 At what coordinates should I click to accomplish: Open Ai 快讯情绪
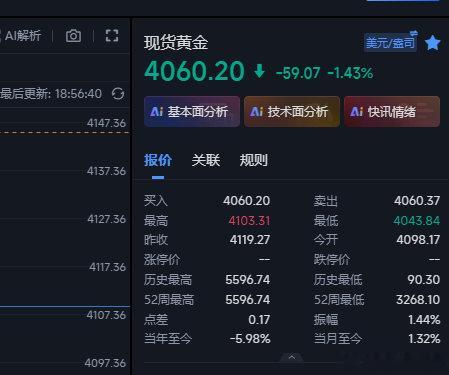coord(392,112)
